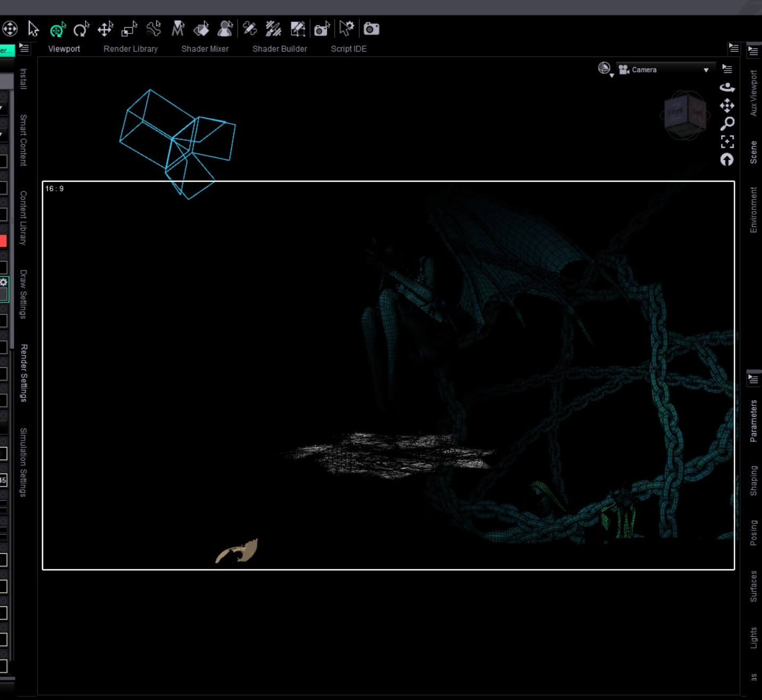Open the Render Settings side tab
Screen dimensions: 762x700
pyautogui.click(x=23, y=373)
